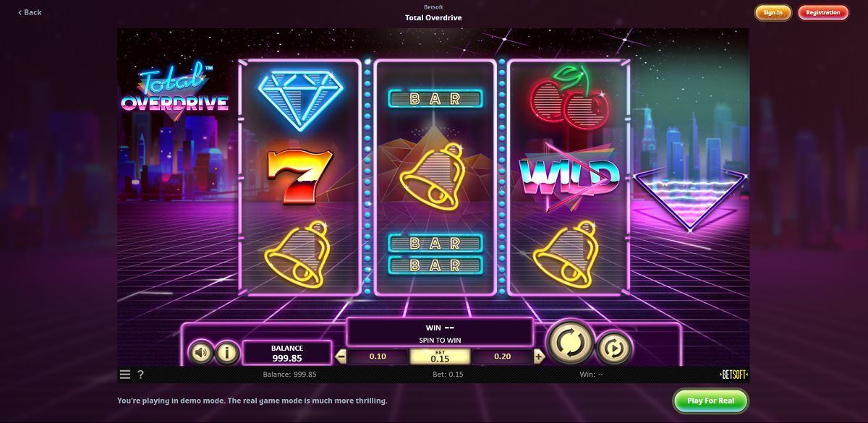Decrease bet with the minus arrow
Viewport: 868px width, 423px height.
click(x=341, y=356)
